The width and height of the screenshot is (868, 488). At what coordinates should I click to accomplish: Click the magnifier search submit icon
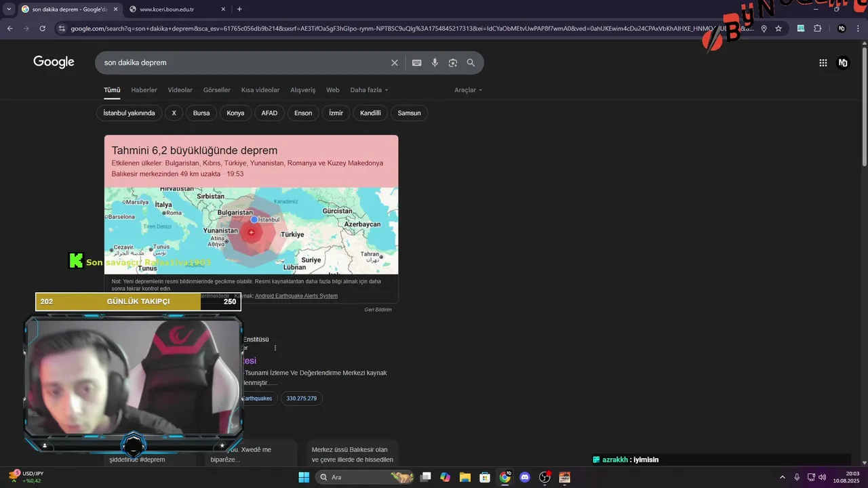pos(471,62)
